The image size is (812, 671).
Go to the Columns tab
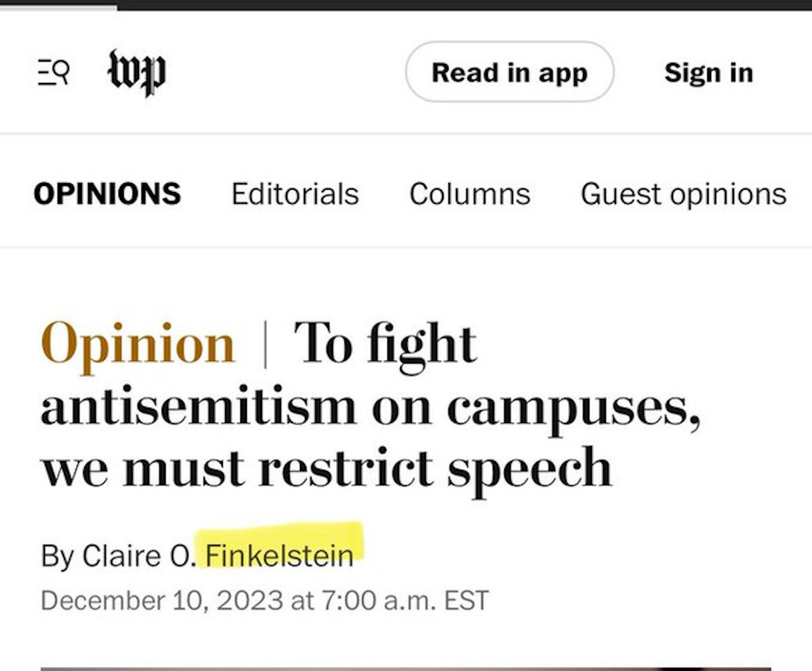(470, 194)
